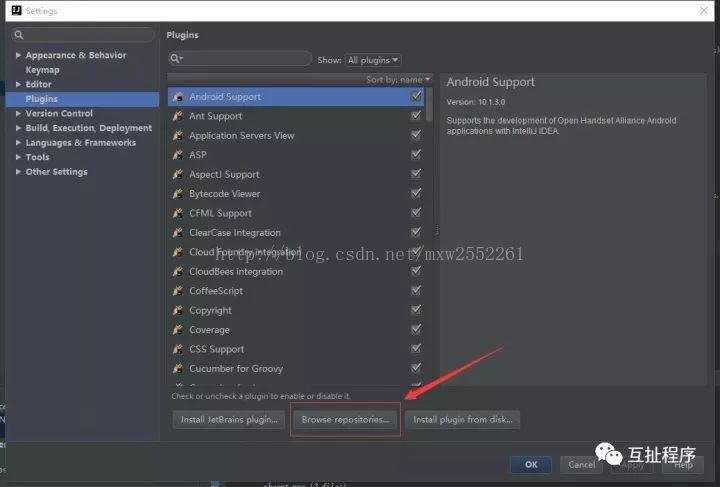The height and width of the screenshot is (487, 720).
Task: Open the Sort by name dropdown
Action: pos(398,79)
